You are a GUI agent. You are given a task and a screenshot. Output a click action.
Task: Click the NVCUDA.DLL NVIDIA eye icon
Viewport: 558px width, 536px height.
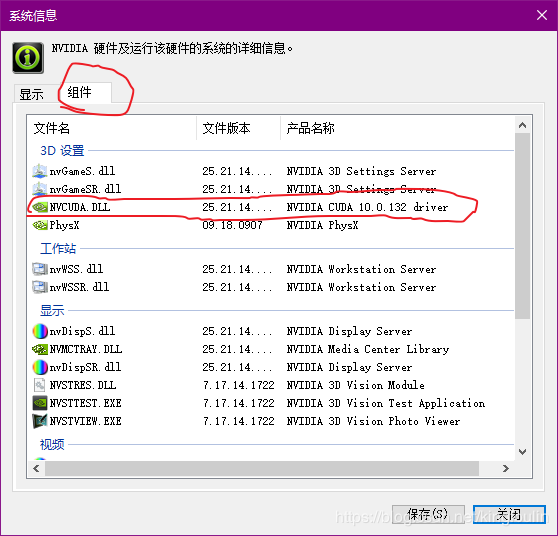point(40,207)
